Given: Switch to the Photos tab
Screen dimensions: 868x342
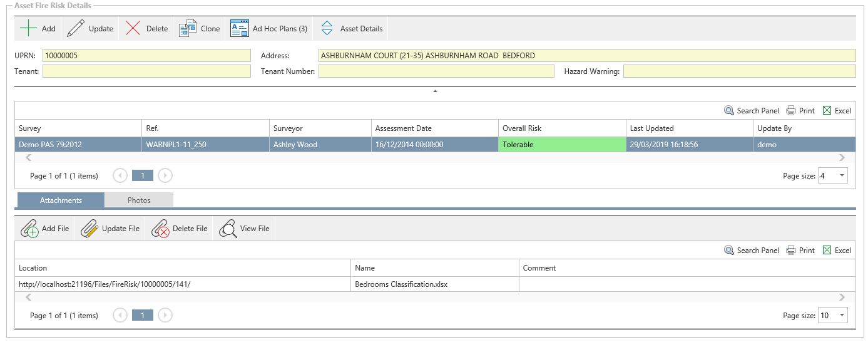Looking at the screenshot, I should click(139, 200).
